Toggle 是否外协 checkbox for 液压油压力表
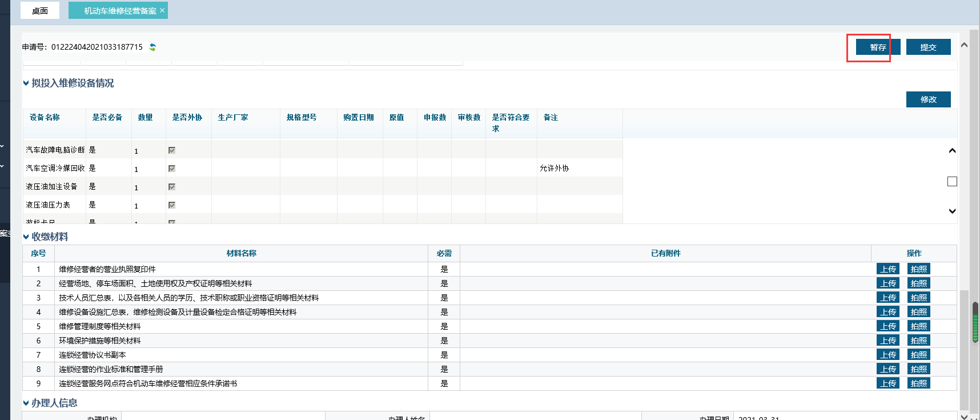The height and width of the screenshot is (420, 980). (172, 205)
